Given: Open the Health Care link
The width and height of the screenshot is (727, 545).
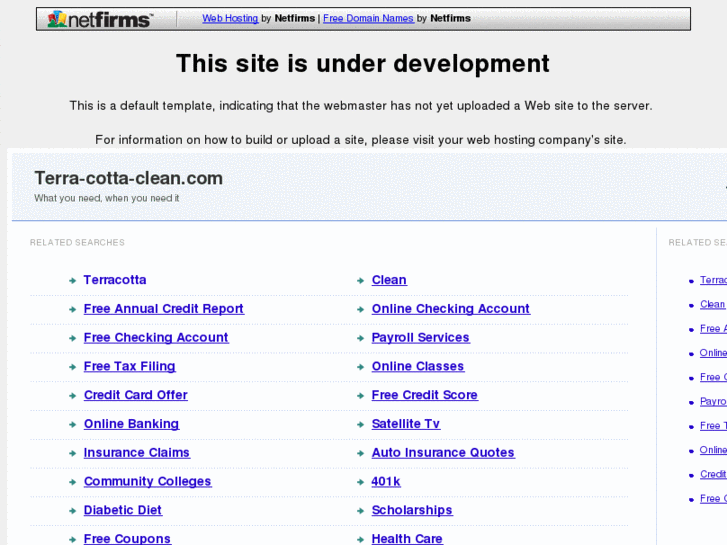Looking at the screenshot, I should point(407,539).
